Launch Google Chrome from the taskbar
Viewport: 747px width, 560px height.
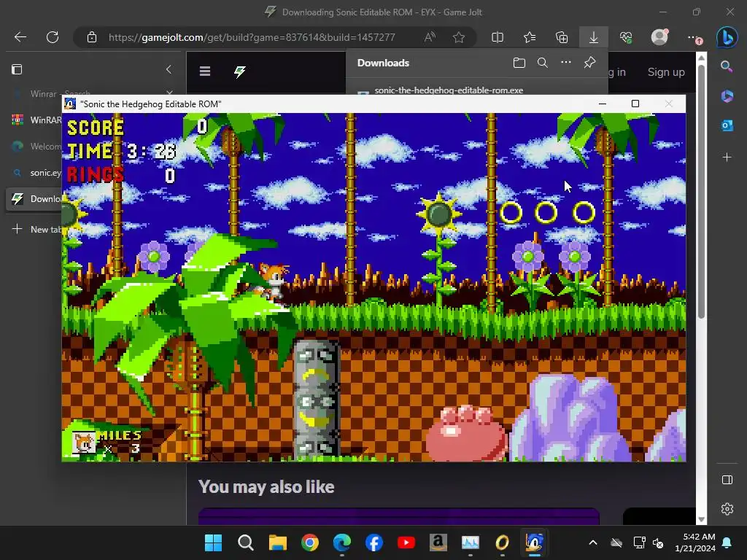click(309, 542)
